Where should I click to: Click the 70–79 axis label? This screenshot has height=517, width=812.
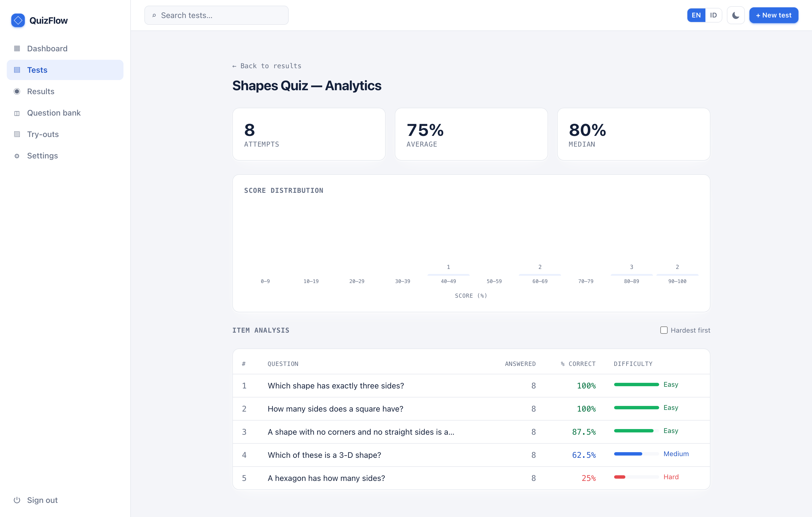pyautogui.click(x=586, y=281)
